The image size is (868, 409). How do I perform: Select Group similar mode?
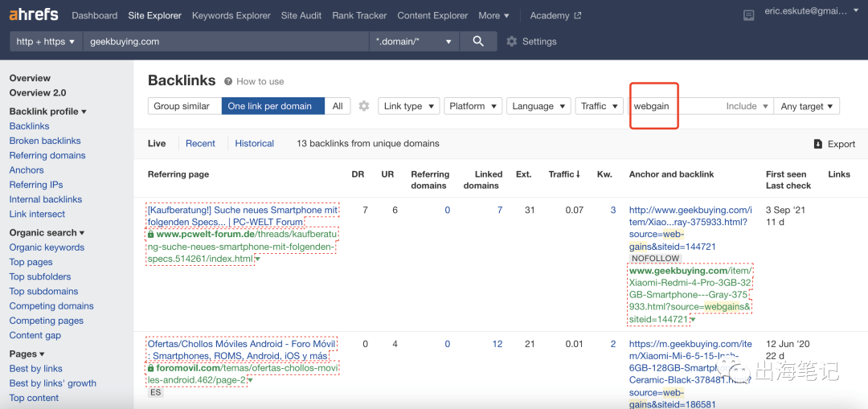point(184,106)
